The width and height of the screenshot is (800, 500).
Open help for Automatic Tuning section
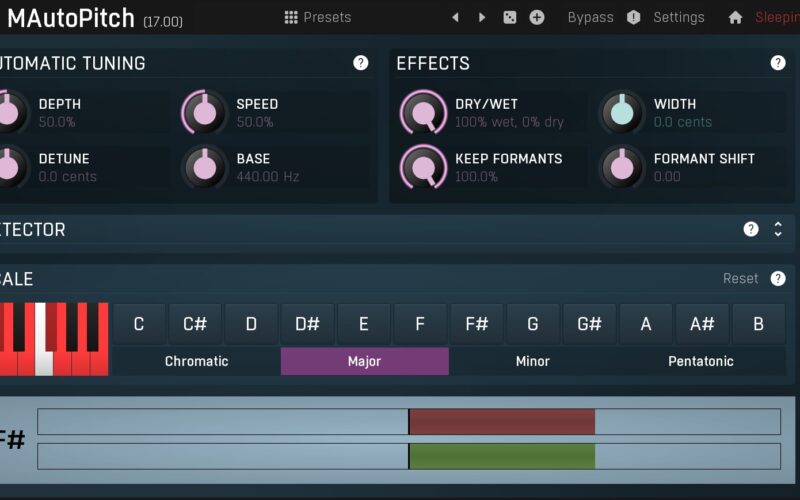click(x=361, y=63)
